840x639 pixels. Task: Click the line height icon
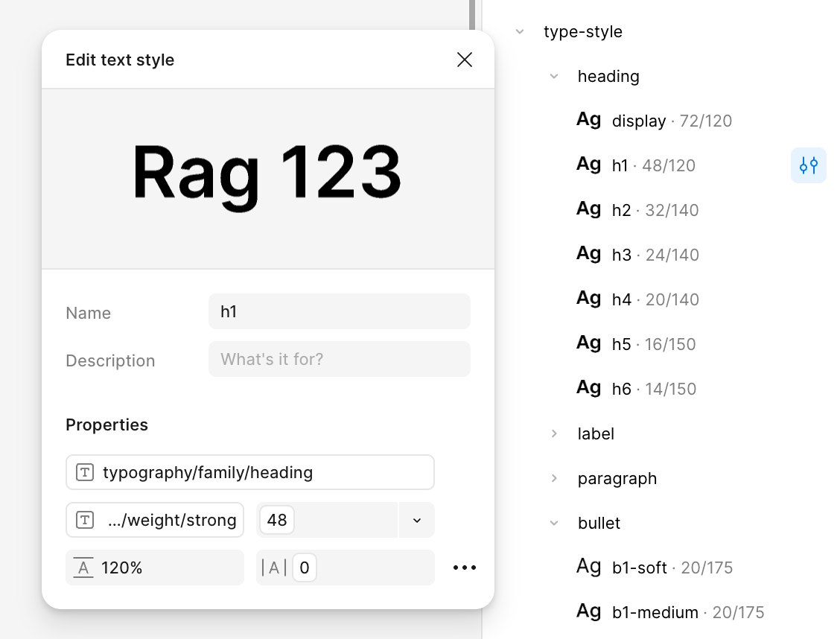(83, 568)
